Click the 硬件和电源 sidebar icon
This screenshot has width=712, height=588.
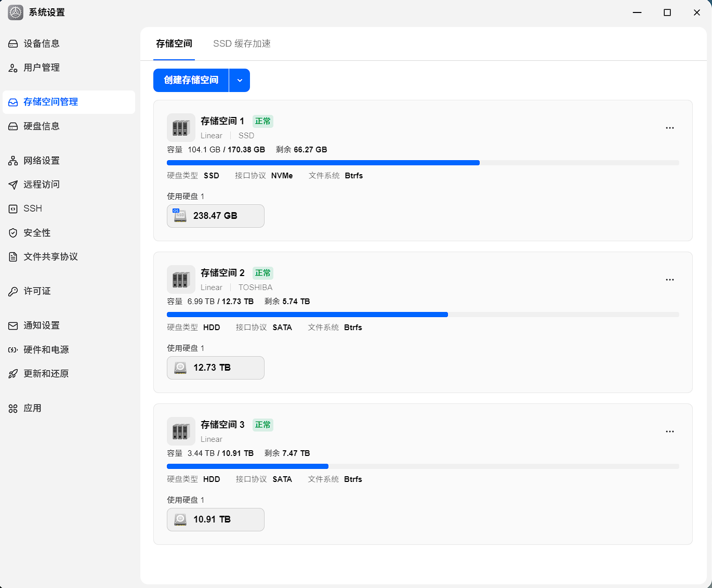[13, 350]
